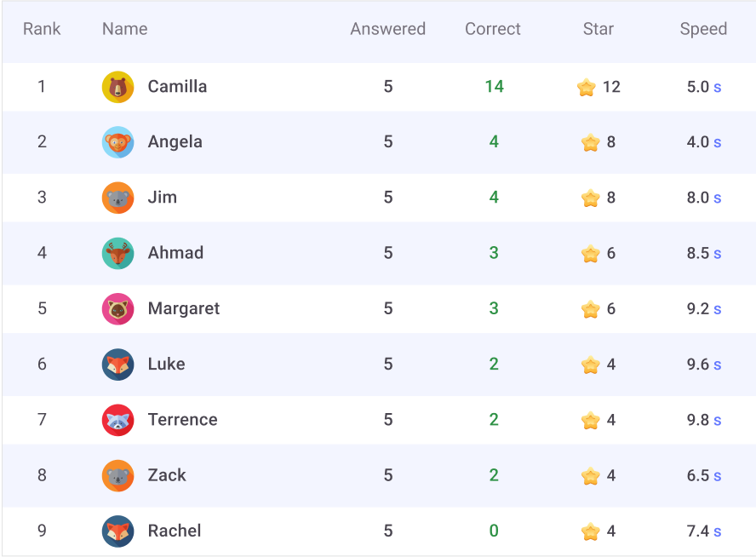The image size is (756, 557).
Task: Click Jim's koala avatar icon
Action: (x=117, y=198)
